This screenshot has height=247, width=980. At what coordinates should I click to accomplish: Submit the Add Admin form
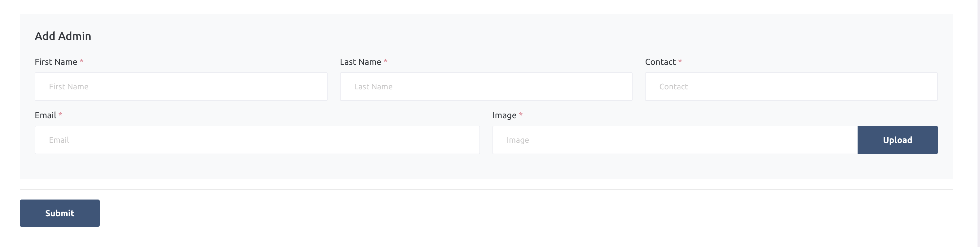tap(60, 213)
